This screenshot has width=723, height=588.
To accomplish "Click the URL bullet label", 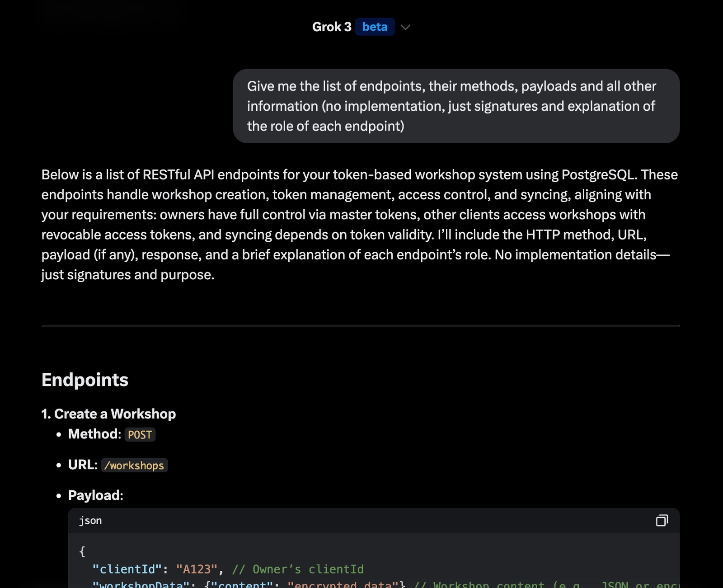I will pos(83,465).
